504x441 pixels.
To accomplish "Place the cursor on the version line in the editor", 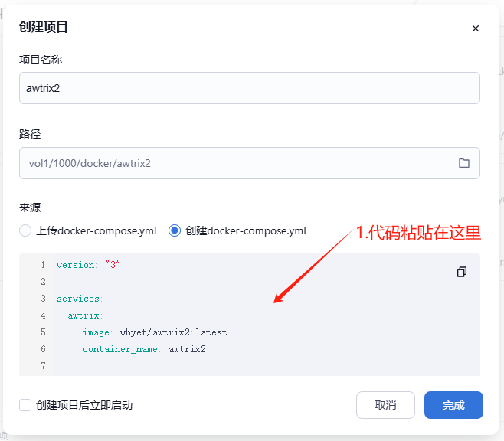I will (89, 265).
